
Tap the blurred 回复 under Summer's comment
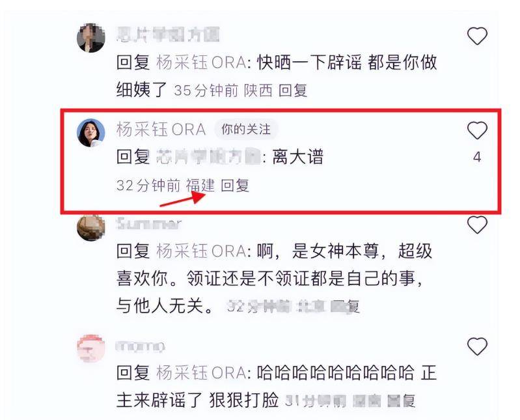pyautogui.click(x=345, y=306)
